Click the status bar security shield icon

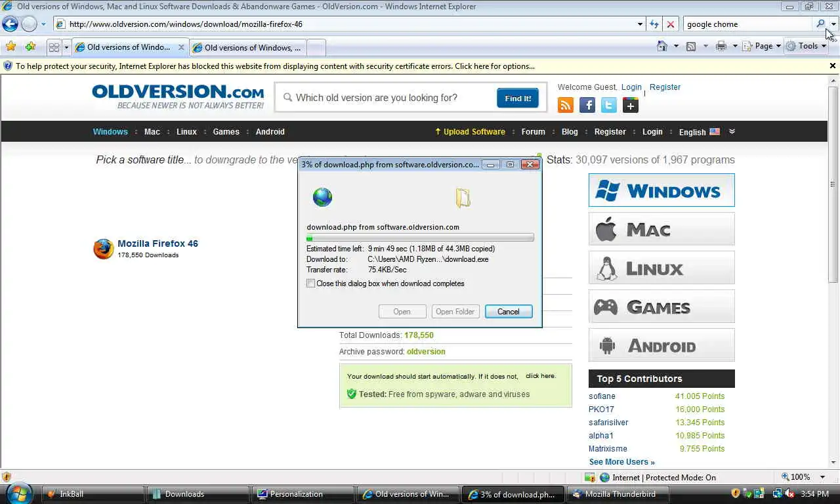pos(7,477)
